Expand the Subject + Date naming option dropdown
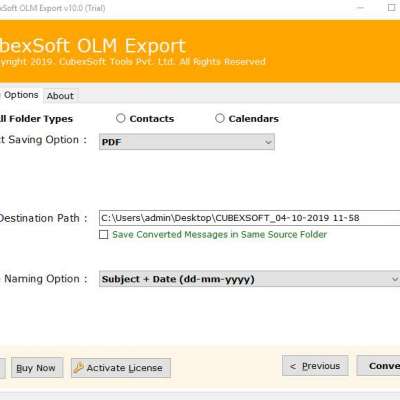The height and width of the screenshot is (400, 400). [249, 279]
